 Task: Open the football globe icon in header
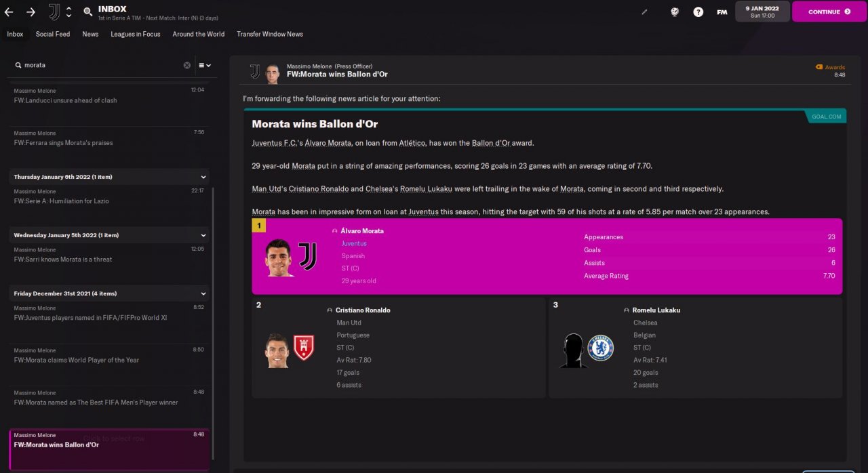(675, 12)
